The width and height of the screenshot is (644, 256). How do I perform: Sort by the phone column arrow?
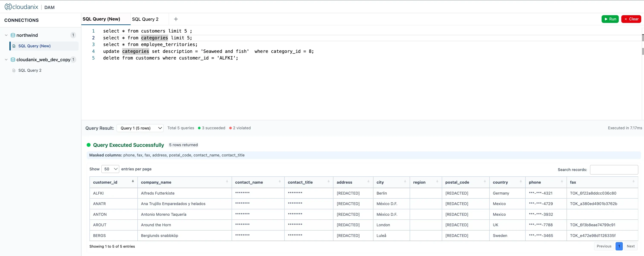pos(562,182)
